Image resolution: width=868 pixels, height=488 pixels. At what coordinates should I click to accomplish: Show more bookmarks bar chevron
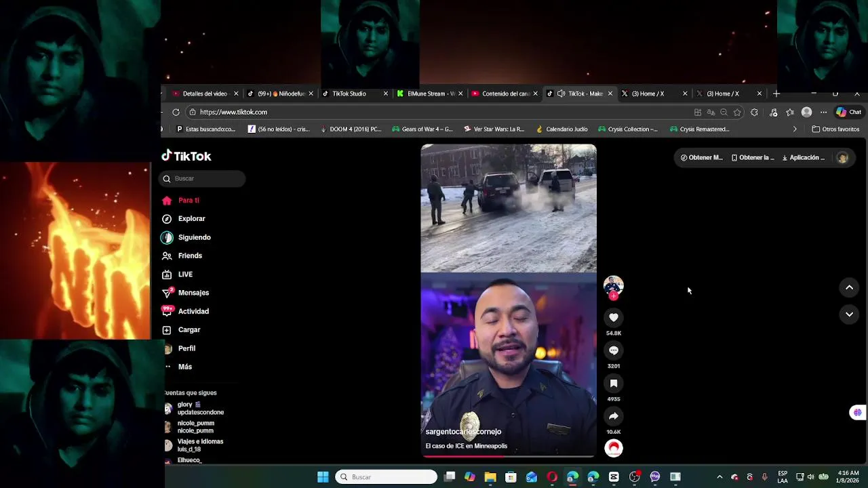(795, 129)
